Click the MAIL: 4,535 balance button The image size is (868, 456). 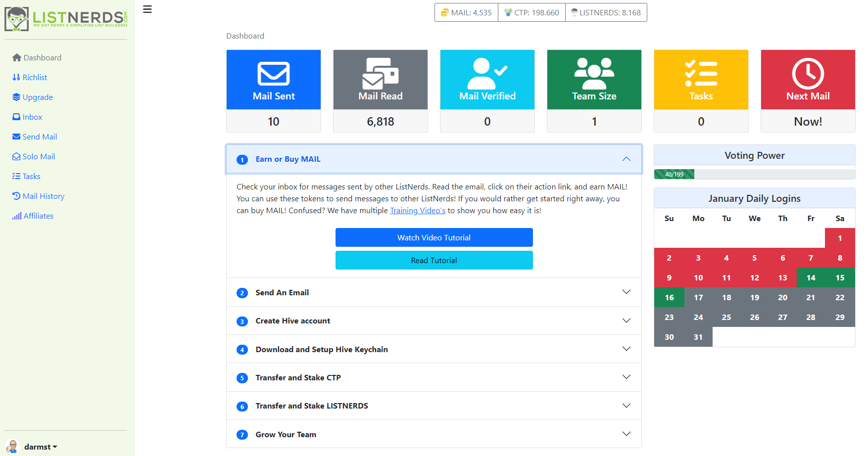(x=466, y=12)
